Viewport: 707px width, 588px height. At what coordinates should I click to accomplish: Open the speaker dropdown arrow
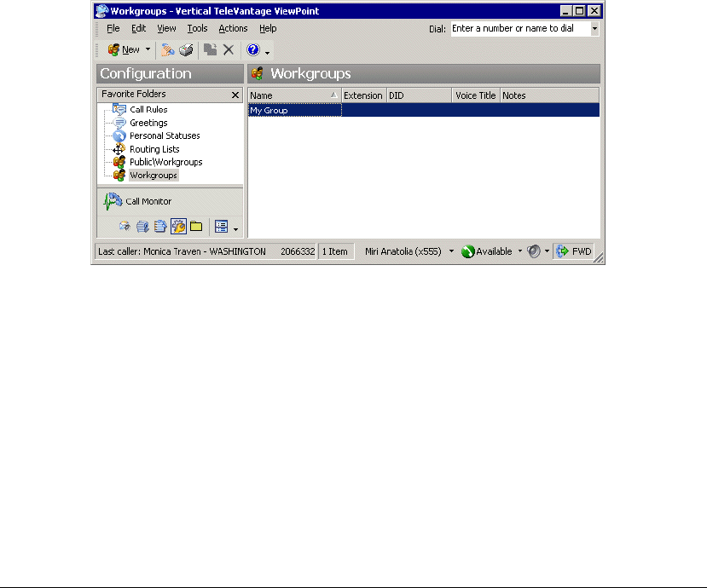(547, 251)
